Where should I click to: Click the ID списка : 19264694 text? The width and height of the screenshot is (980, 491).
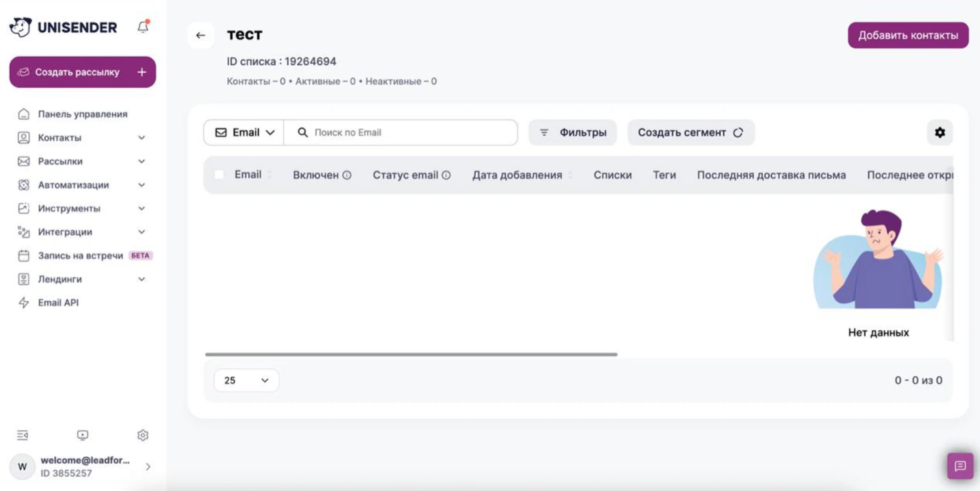click(282, 61)
